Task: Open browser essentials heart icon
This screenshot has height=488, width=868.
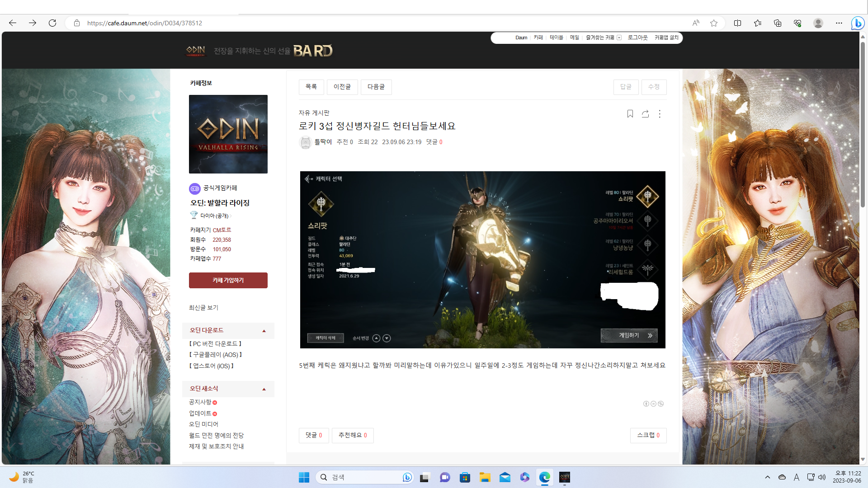Action: (797, 23)
